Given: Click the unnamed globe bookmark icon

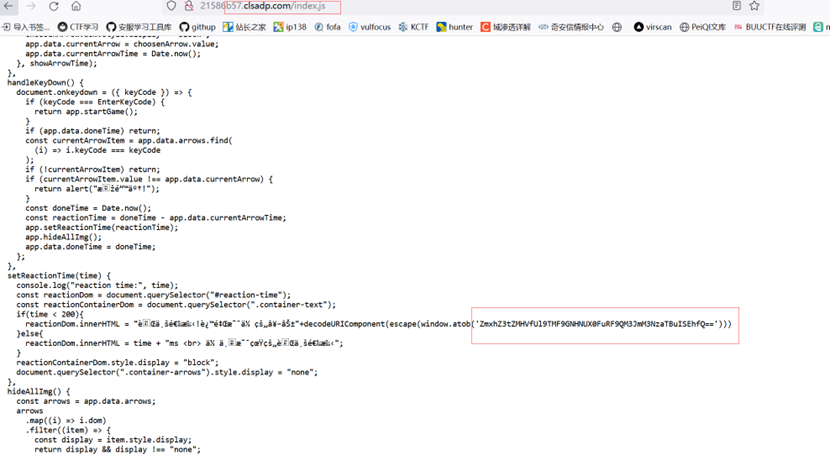Looking at the screenshot, I should [x=617, y=27].
